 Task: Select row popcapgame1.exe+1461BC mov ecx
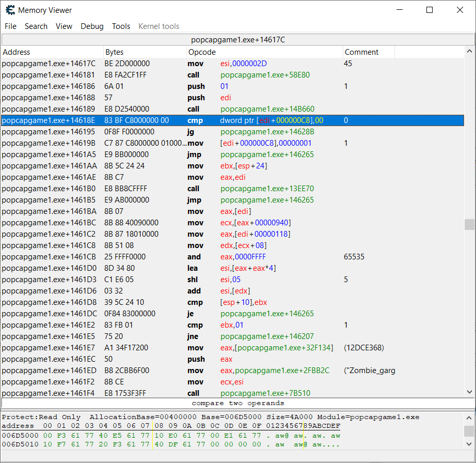(232, 223)
